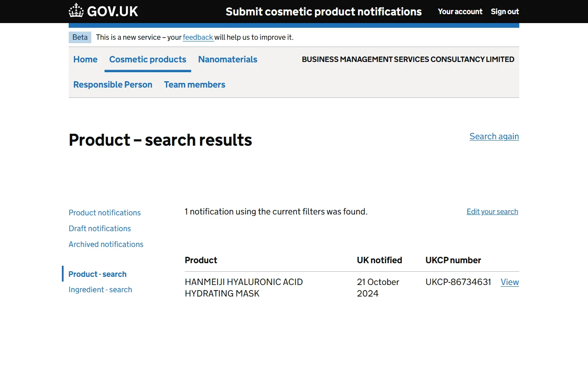Go to the Home navigation tab
Viewport: 588px width, 370px height.
pyautogui.click(x=85, y=59)
